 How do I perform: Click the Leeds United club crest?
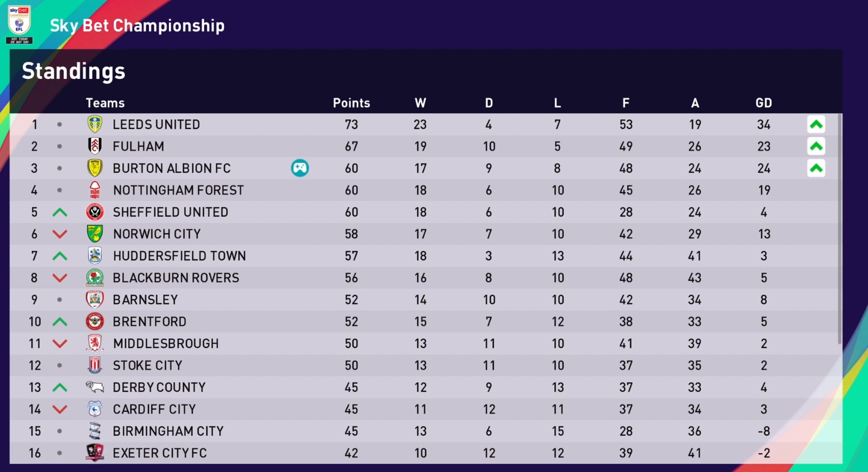coord(94,124)
